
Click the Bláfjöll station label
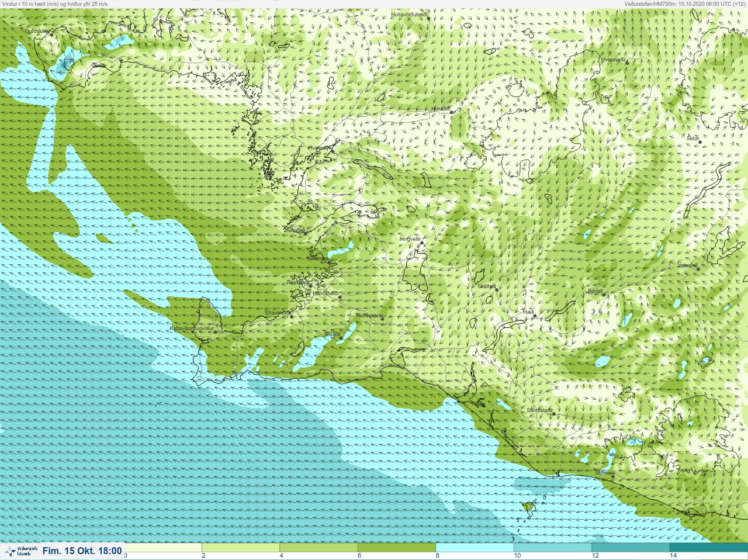[x=332, y=334]
